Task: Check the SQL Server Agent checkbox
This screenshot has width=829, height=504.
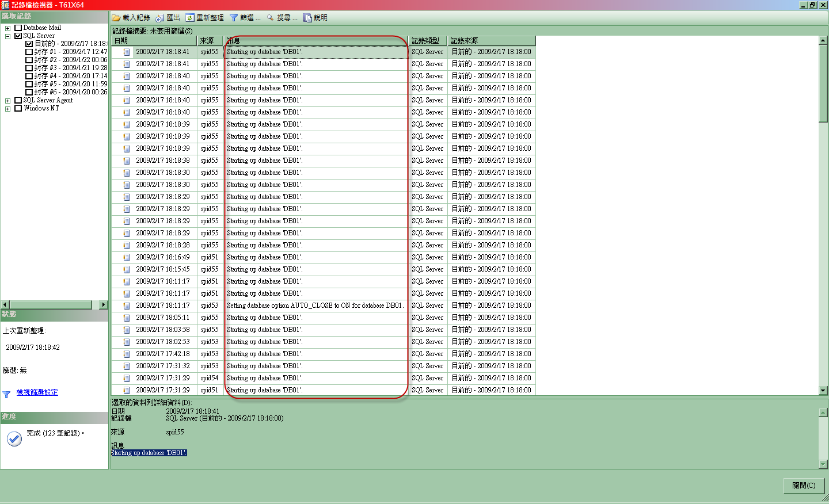Action: point(18,100)
